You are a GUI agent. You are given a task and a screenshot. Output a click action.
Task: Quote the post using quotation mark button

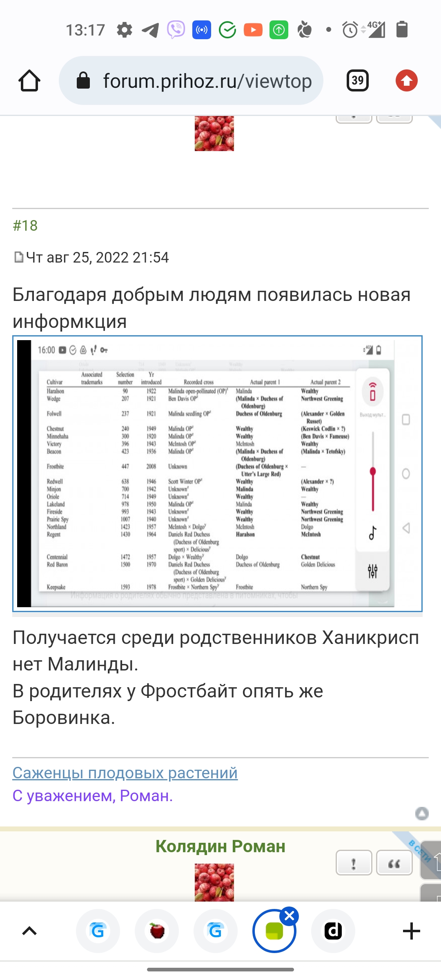[x=394, y=863]
